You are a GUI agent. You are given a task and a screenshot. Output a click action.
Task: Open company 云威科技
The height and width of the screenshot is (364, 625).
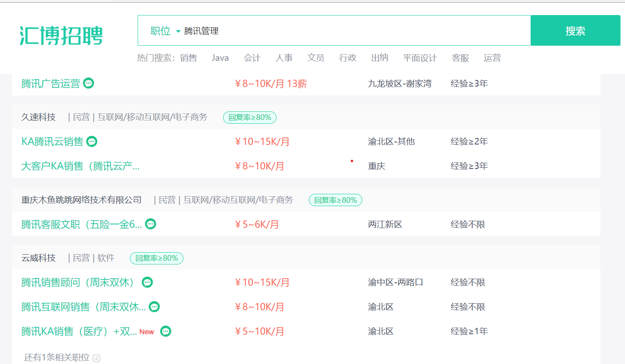(38, 258)
